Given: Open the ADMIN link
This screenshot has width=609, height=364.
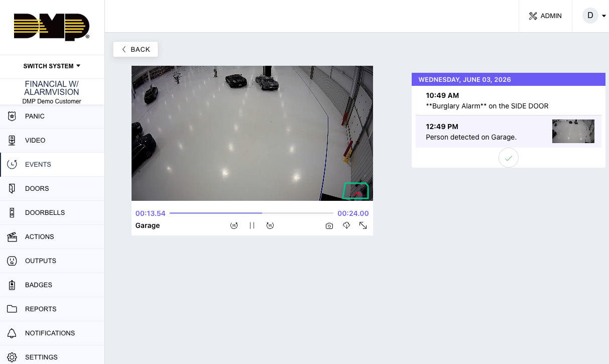Looking at the screenshot, I should (545, 16).
